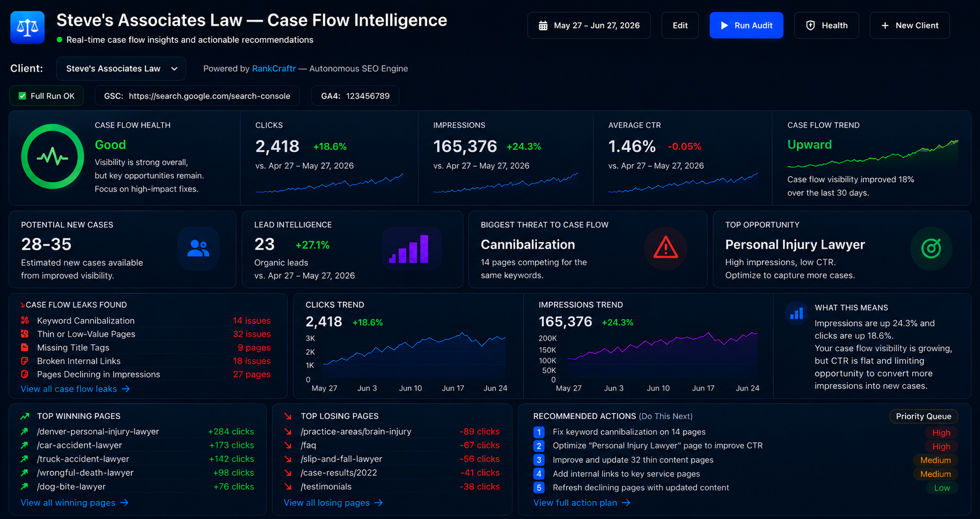The width and height of the screenshot is (980, 519).
Task: Click the What This Means chart icon
Action: coord(797,313)
